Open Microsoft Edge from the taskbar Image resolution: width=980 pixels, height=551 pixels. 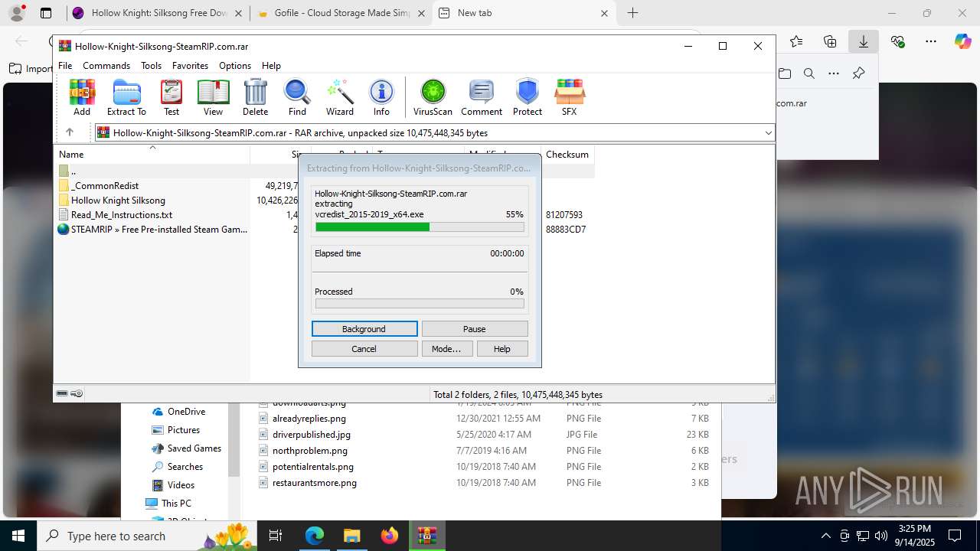point(315,536)
